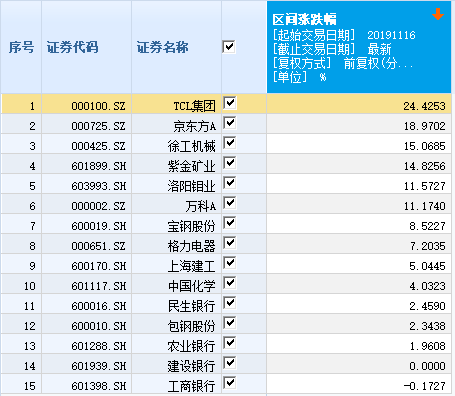Image resolution: width=455 pixels, height=396 pixels.
Task: Select stock code 600170.SH
Action: (x=98, y=266)
